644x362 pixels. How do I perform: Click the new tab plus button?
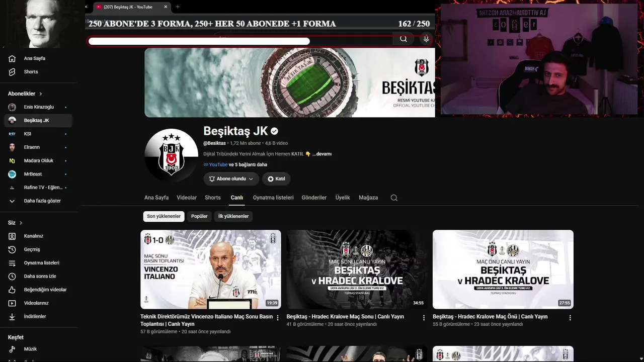178,7
